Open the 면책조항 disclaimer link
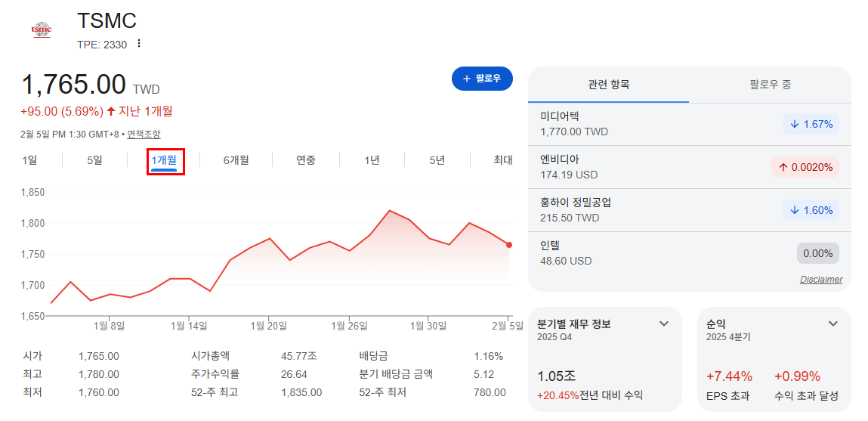868x421 pixels. [144, 134]
